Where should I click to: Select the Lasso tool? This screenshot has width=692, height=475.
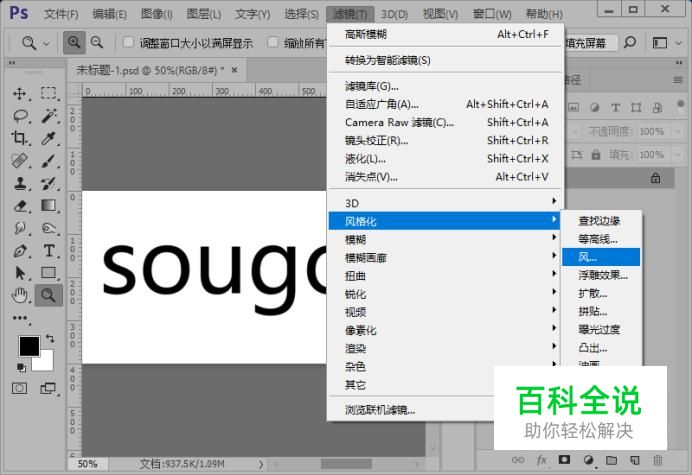coord(20,116)
